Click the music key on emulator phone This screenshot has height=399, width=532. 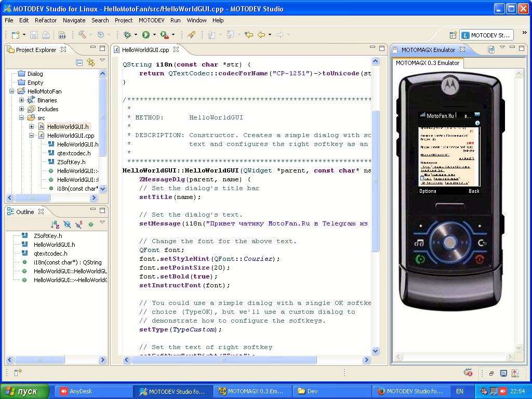click(x=419, y=243)
